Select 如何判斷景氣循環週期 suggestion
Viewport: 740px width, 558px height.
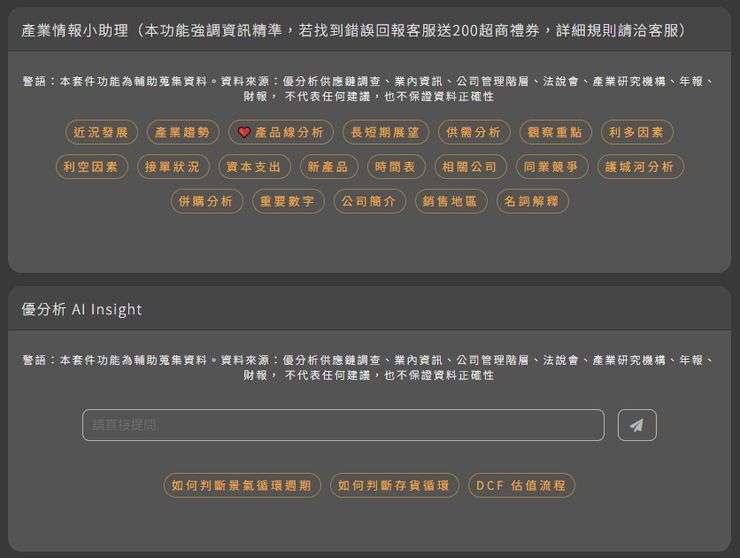tap(242, 485)
